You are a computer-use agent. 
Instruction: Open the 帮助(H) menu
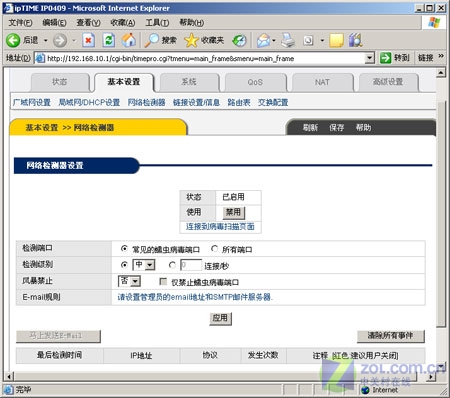click(x=192, y=23)
